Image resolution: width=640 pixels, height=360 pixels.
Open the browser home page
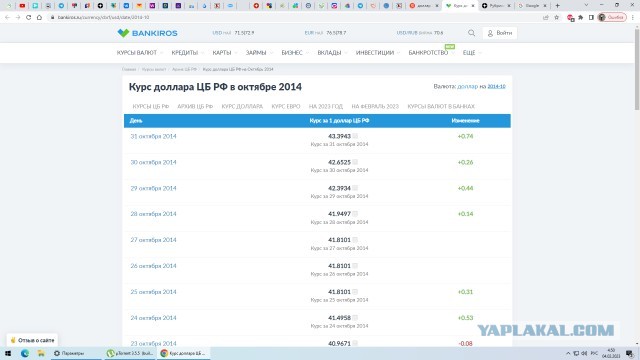[x=39, y=18]
